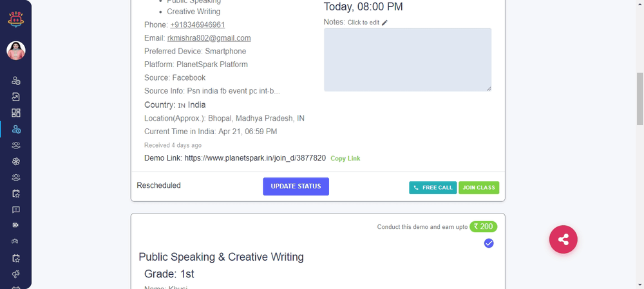The height and width of the screenshot is (289, 644).
Task: Click the "Click to edit" notes label
Action: pyautogui.click(x=363, y=23)
